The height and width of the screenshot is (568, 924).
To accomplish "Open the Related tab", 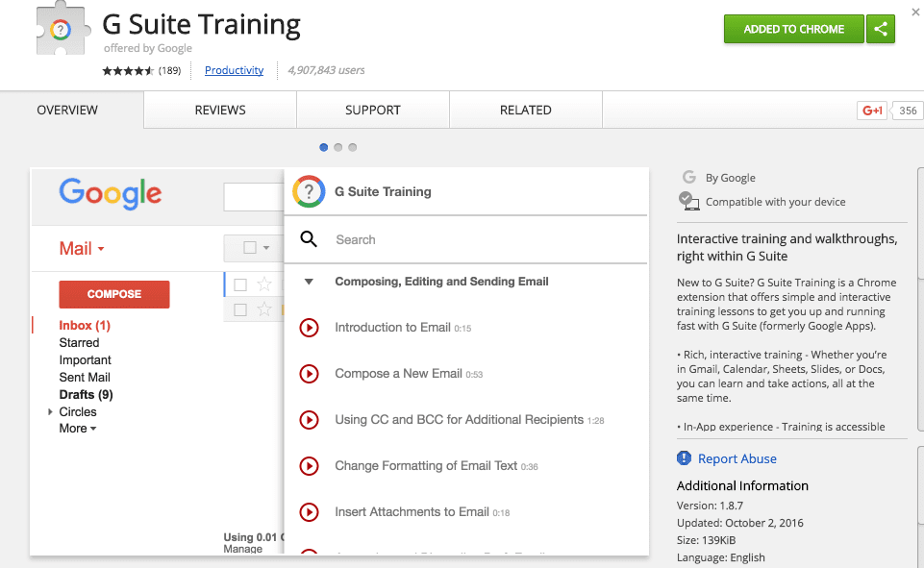I will tap(526, 111).
